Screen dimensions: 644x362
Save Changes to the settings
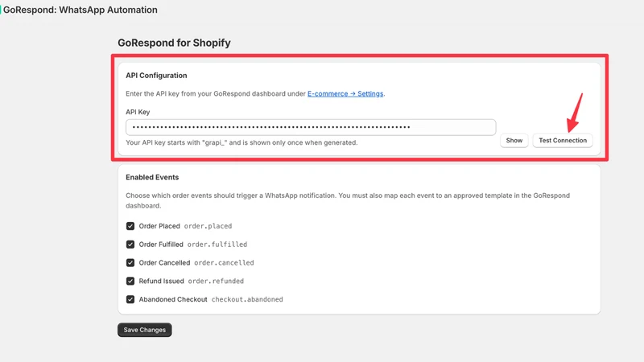click(145, 330)
